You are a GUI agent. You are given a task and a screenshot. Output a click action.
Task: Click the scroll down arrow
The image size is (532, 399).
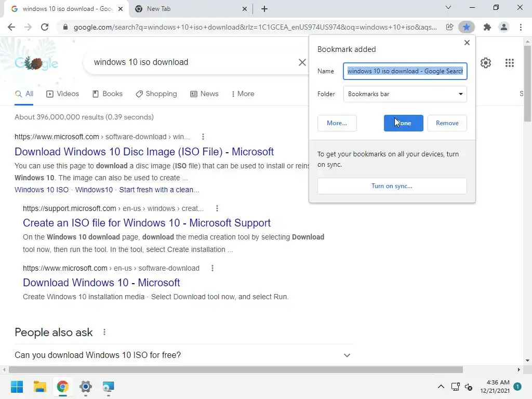pyautogui.click(x=527, y=361)
